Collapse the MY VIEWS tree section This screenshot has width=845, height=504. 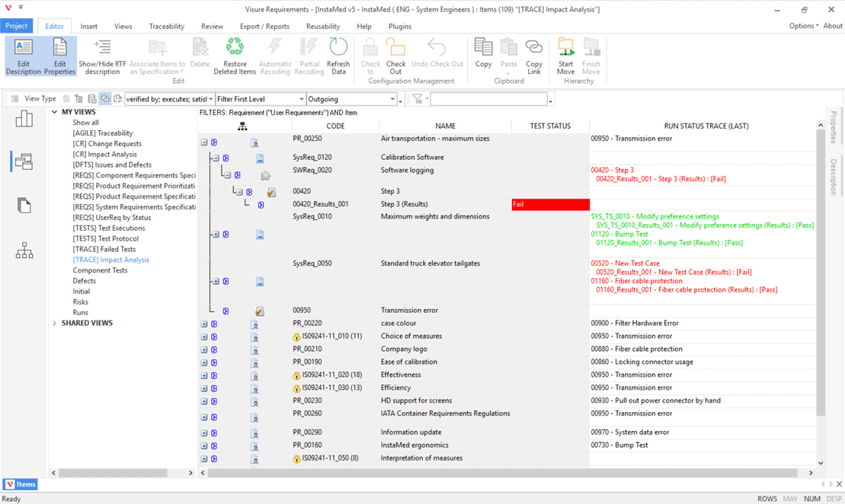[x=54, y=112]
